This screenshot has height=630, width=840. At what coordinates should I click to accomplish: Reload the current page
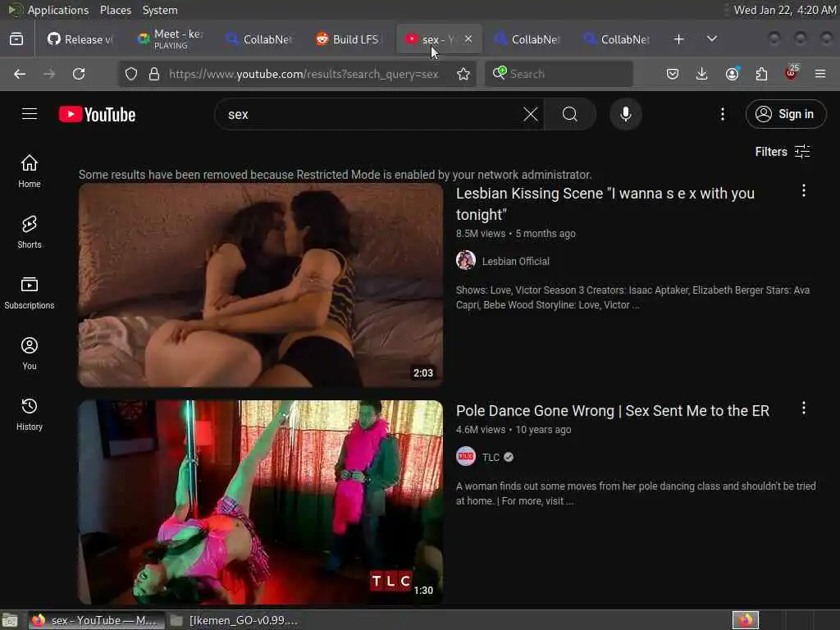point(79,74)
